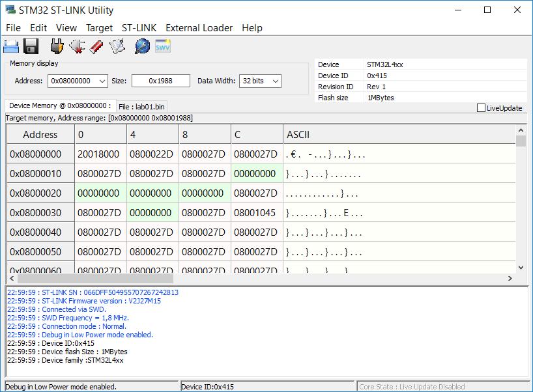Screen dimensions: 533x392
Task: Open the ST-LINK menu
Action: 139,28
